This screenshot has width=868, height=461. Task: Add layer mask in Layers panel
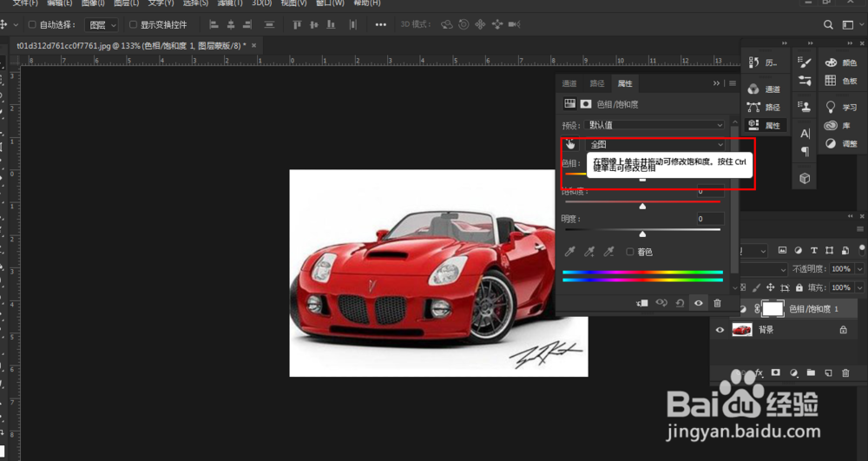(x=775, y=373)
